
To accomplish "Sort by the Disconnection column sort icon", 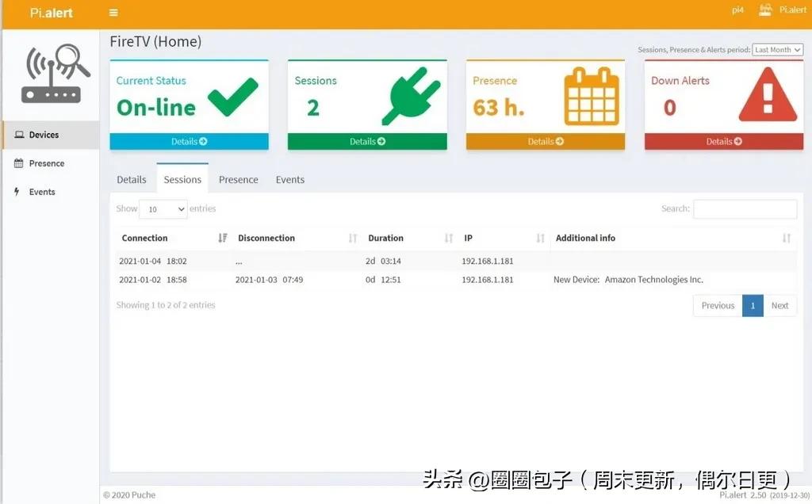I will (x=353, y=238).
